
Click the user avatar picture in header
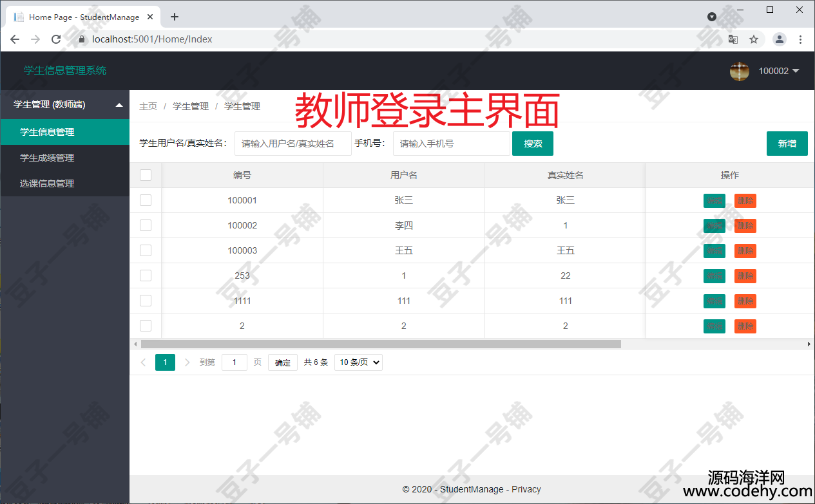coord(739,71)
